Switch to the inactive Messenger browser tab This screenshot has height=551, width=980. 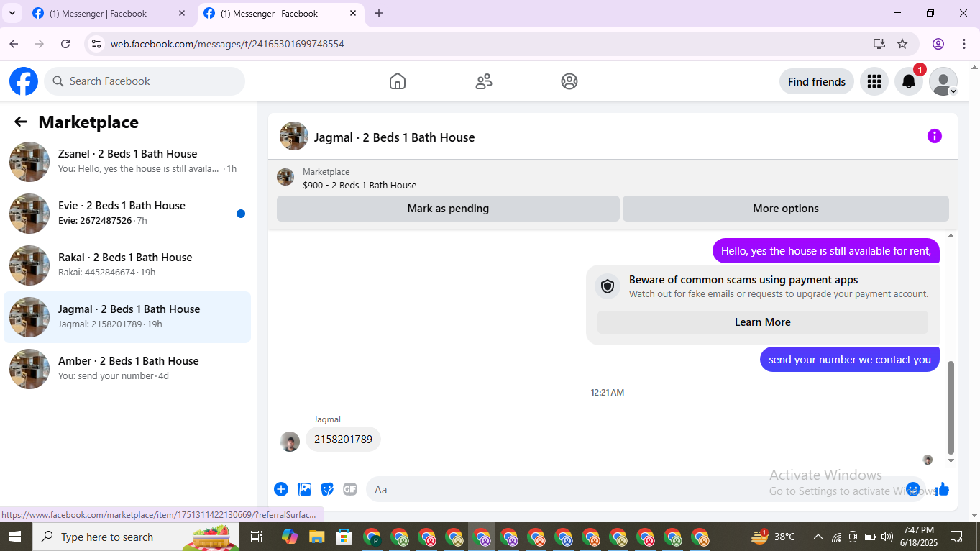pyautogui.click(x=108, y=14)
